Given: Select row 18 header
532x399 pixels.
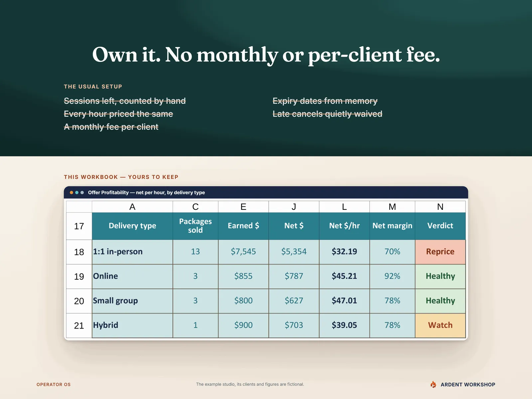Looking at the screenshot, I should point(79,252).
